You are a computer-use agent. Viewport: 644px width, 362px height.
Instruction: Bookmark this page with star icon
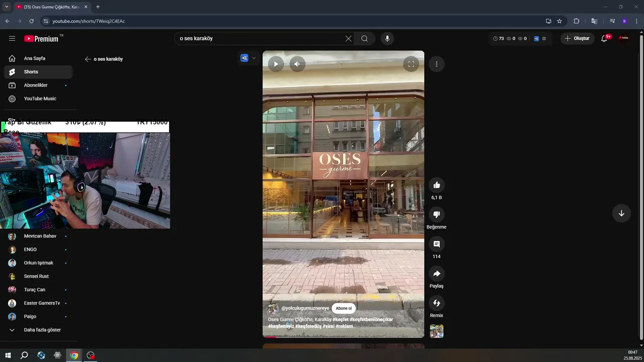point(559,21)
